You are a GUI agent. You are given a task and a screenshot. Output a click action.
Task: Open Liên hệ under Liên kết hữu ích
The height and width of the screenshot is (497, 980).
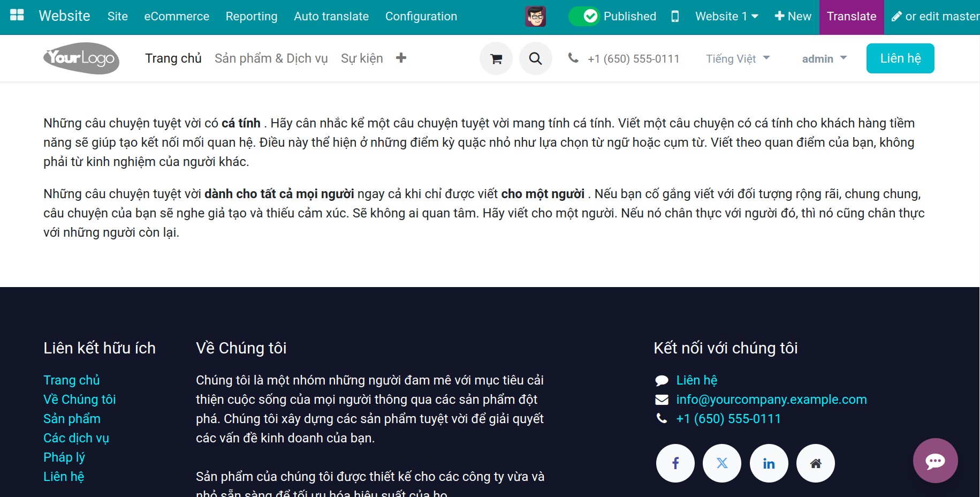pyautogui.click(x=64, y=476)
